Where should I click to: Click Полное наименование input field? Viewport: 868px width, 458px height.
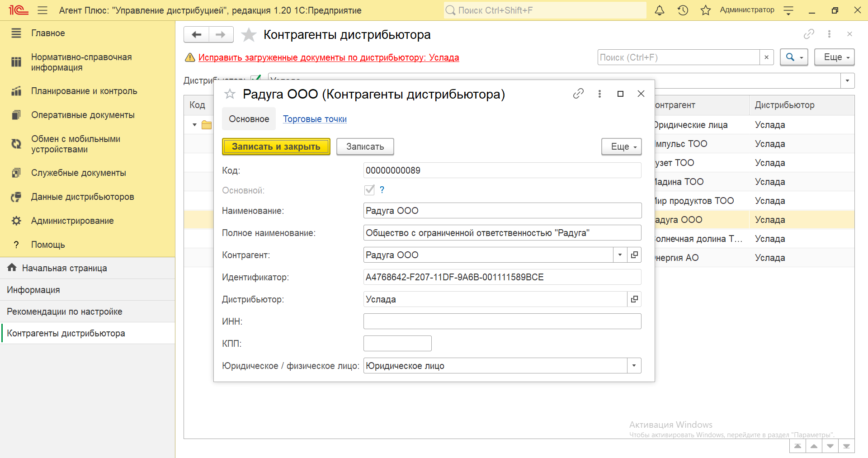(x=502, y=233)
